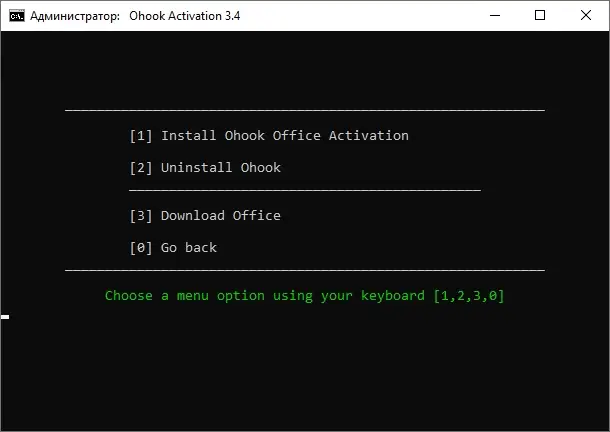Close the Ohook Activation 3.4 window
The height and width of the screenshot is (432, 610).
tap(585, 16)
